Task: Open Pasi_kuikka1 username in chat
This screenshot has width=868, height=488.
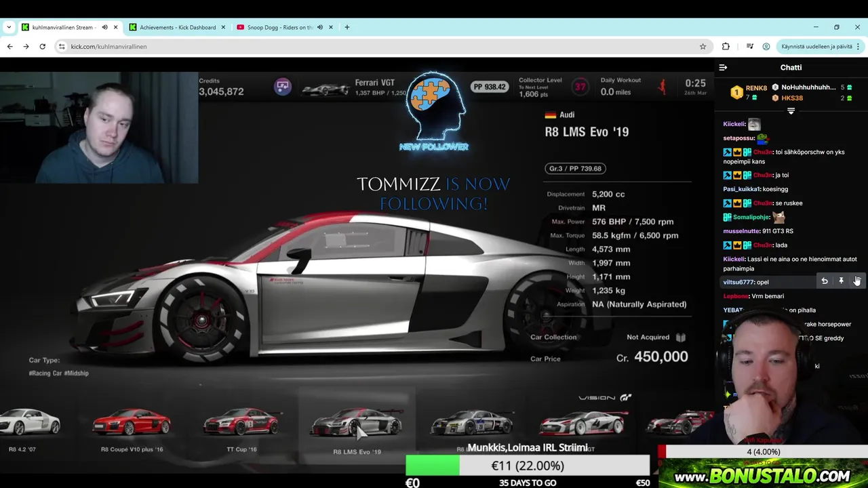Action: pos(742,189)
